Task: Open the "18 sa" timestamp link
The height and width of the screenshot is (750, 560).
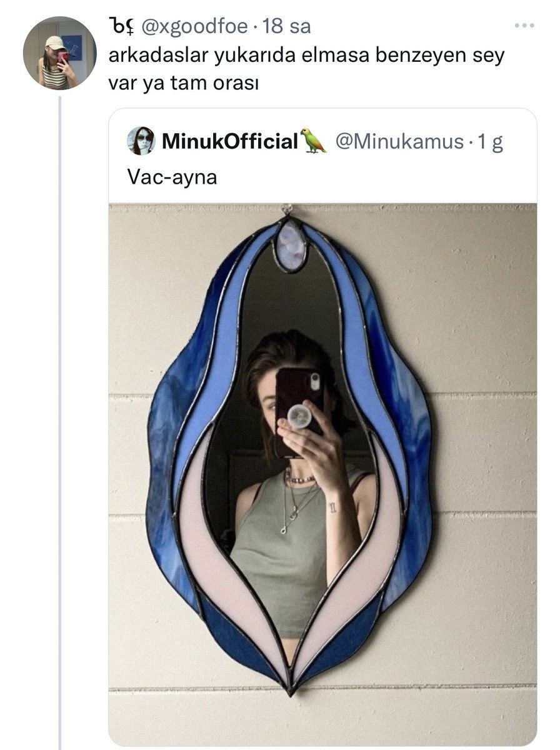Action: [287, 27]
